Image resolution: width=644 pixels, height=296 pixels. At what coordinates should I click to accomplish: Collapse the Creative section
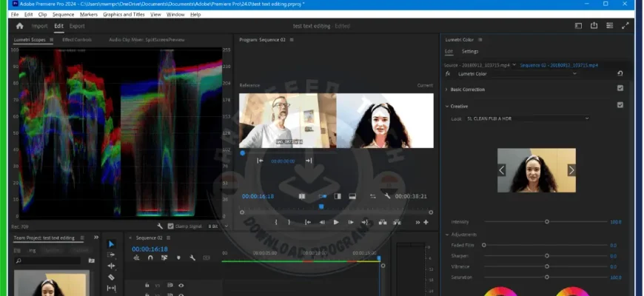coord(446,106)
